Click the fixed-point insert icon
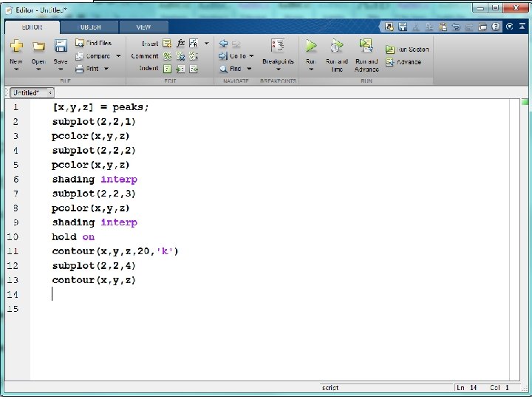Image resolution: width=532 pixels, height=399 pixels. pos(194,43)
